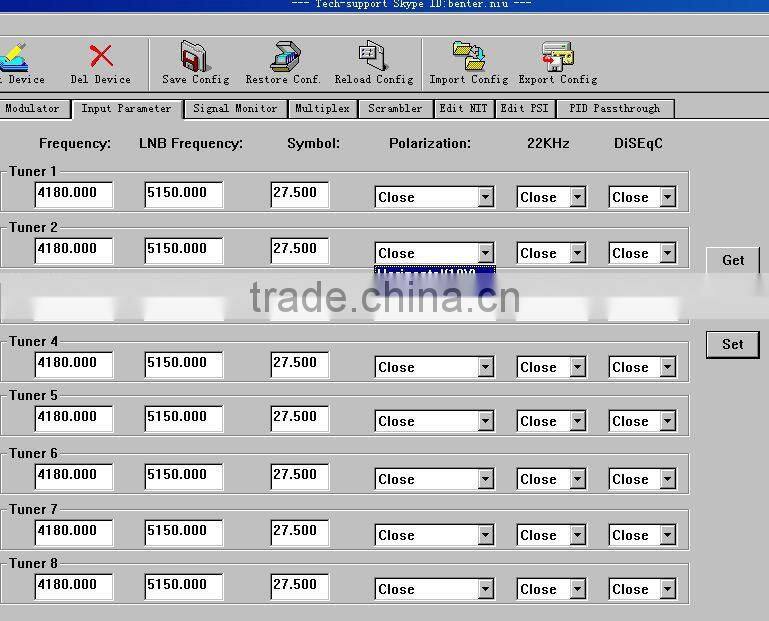Switch to the Signal Monitor tab

pyautogui.click(x=235, y=109)
